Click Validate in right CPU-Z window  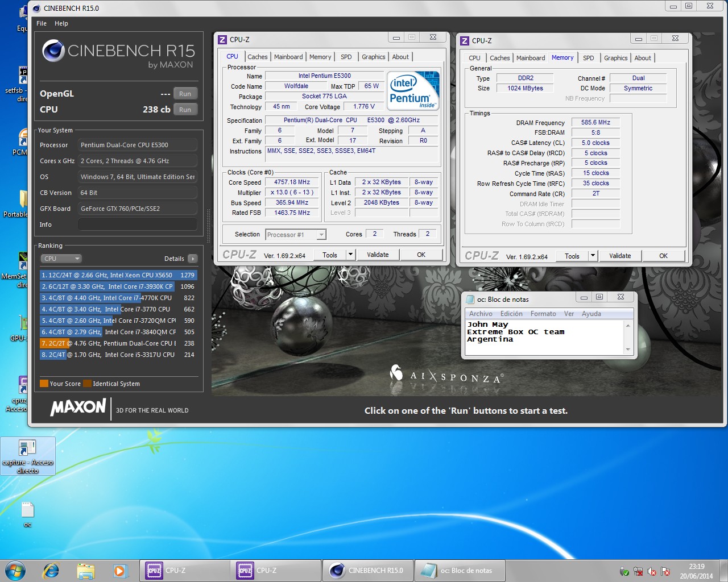(x=620, y=256)
